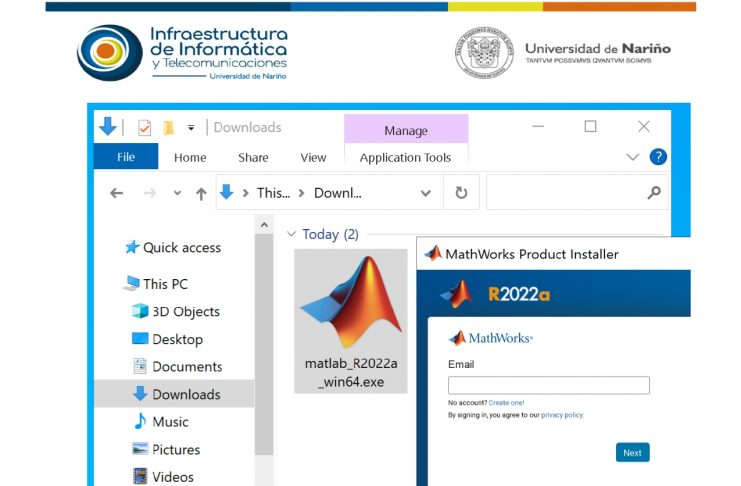
Task: Collapse the Today (2) group
Action: point(292,234)
